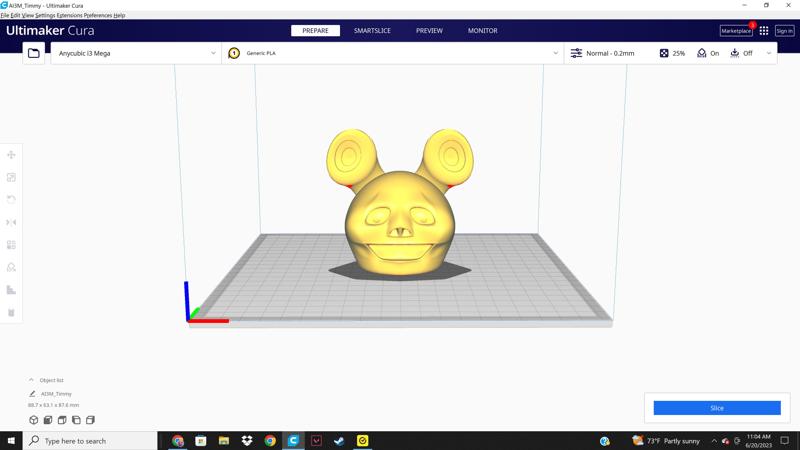
Task: Select the Support Blocker tool
Action: tap(11, 267)
